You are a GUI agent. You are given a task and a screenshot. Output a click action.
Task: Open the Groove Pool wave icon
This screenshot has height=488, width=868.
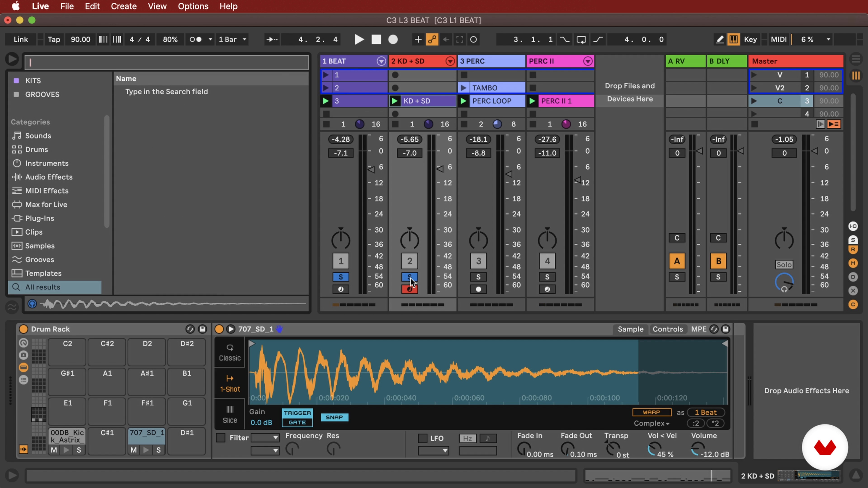tap(12, 307)
